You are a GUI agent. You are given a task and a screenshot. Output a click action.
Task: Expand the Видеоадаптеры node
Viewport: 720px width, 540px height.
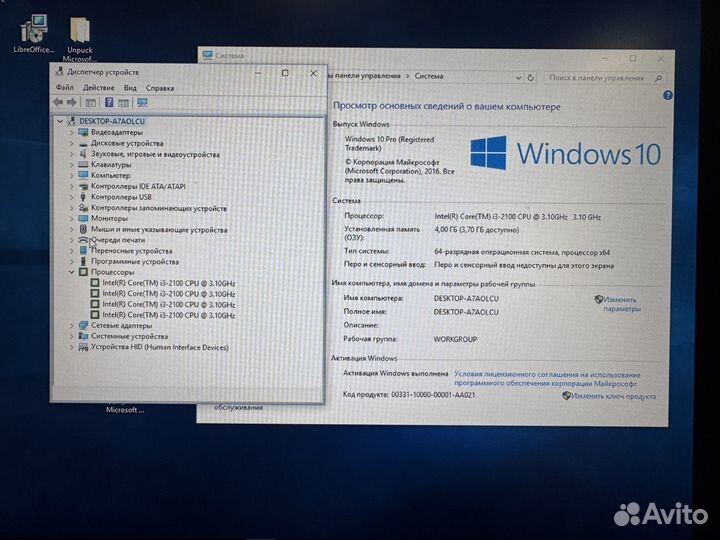click(x=72, y=132)
